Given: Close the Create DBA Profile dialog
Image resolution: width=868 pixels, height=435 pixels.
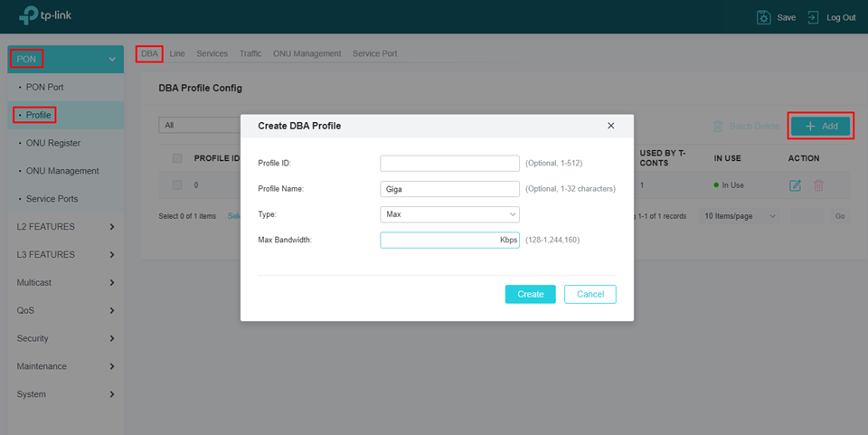Looking at the screenshot, I should coord(610,126).
